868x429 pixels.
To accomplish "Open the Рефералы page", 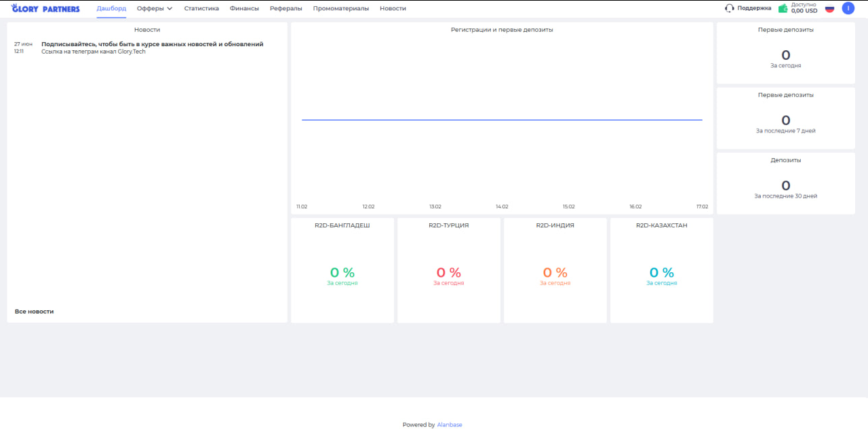I will pyautogui.click(x=285, y=9).
